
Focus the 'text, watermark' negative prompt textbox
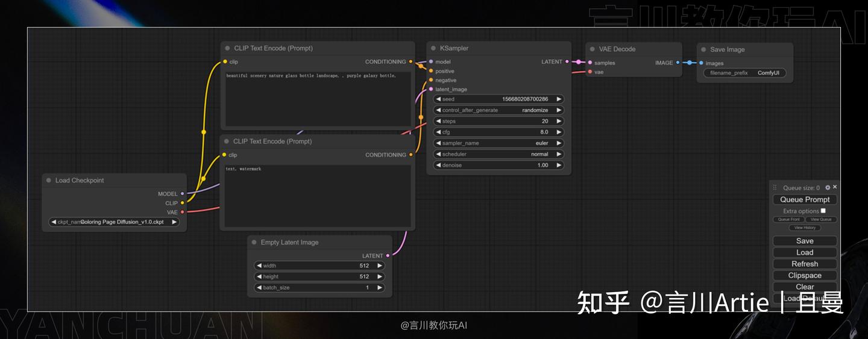point(318,196)
